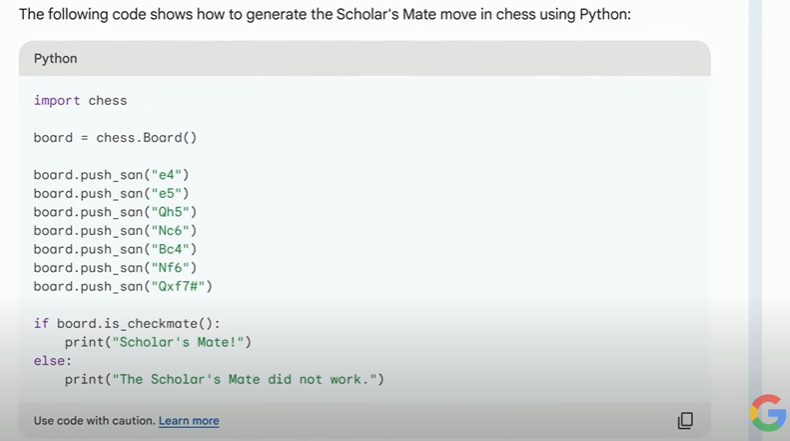Click the 'did not work' print line
The height and width of the screenshot is (441, 790).
click(x=224, y=379)
